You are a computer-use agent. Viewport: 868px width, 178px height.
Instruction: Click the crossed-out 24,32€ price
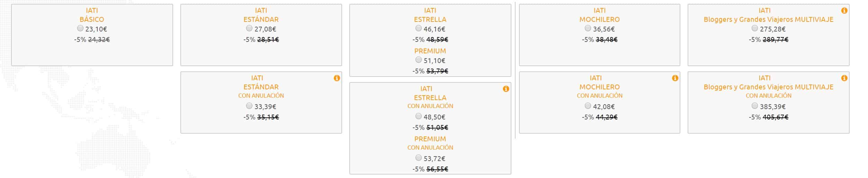pos(99,40)
